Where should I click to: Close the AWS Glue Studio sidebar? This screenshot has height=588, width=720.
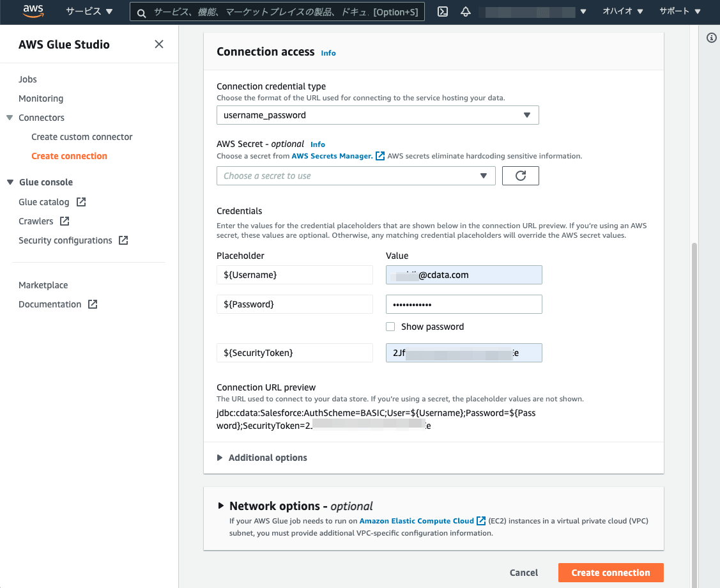(159, 44)
